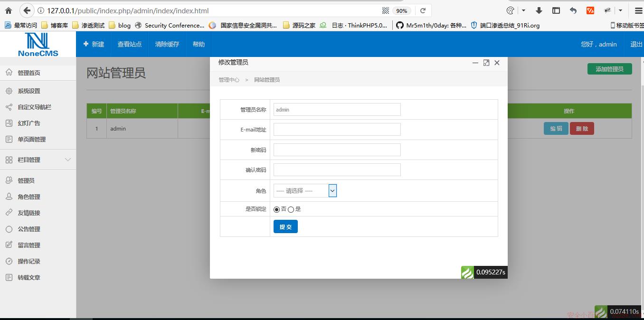This screenshot has height=320, width=644.
Task: Open the ThinkPHP5.0 log bookmark
Action: [x=354, y=25]
